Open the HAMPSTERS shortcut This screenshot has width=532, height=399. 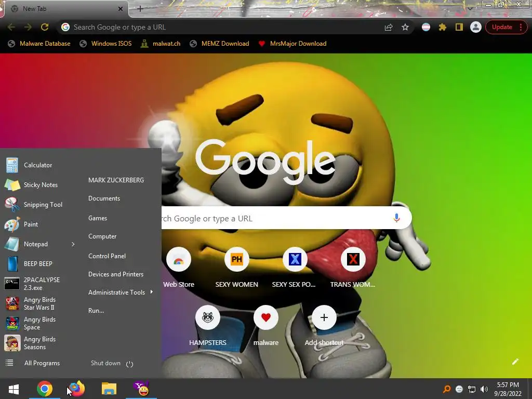(x=208, y=326)
